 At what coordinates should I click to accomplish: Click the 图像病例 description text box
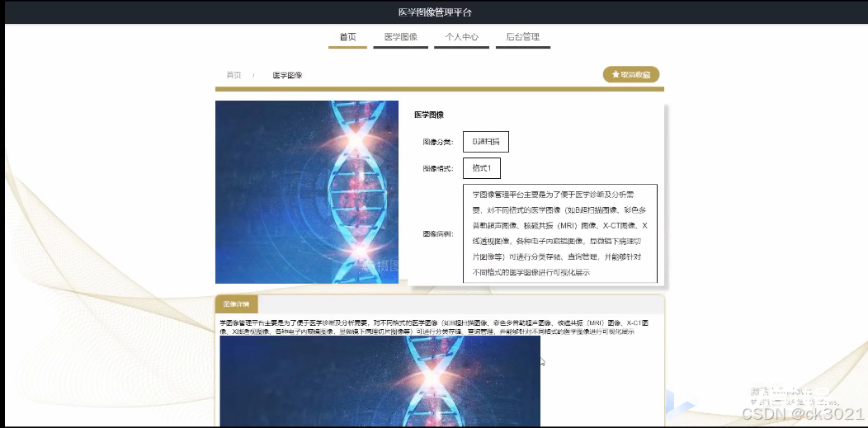560,233
